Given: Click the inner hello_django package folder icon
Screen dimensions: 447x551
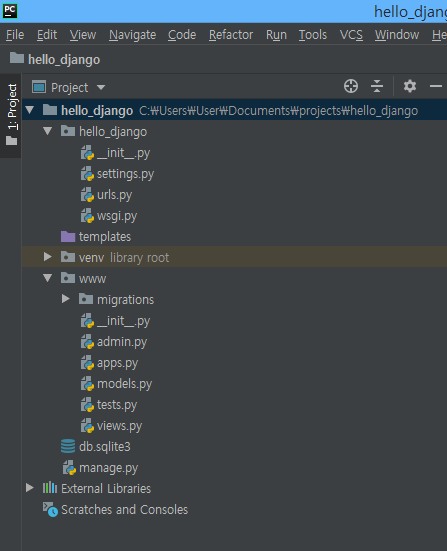Looking at the screenshot, I should click(x=68, y=131).
